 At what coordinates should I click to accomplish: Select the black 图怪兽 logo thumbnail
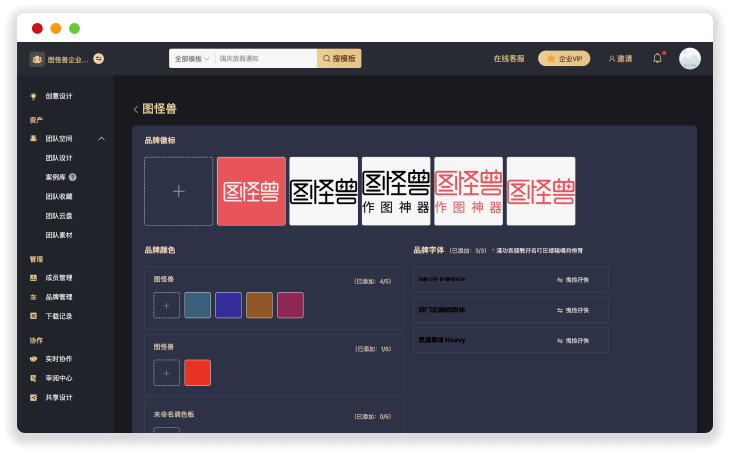pos(324,191)
